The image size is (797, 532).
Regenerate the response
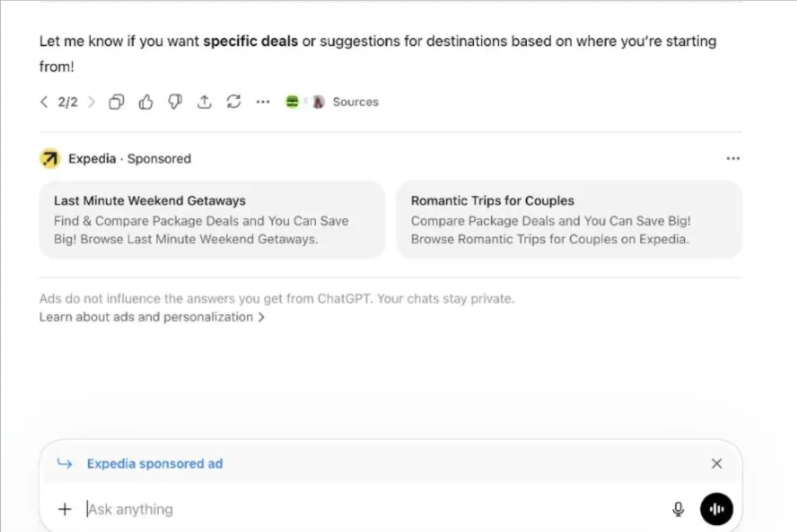coord(233,102)
